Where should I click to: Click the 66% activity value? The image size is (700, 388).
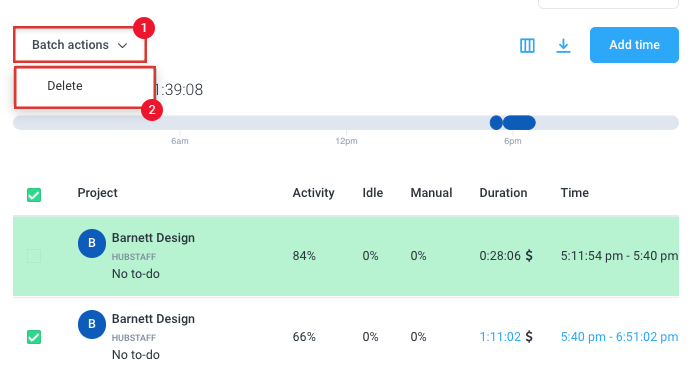tap(304, 337)
